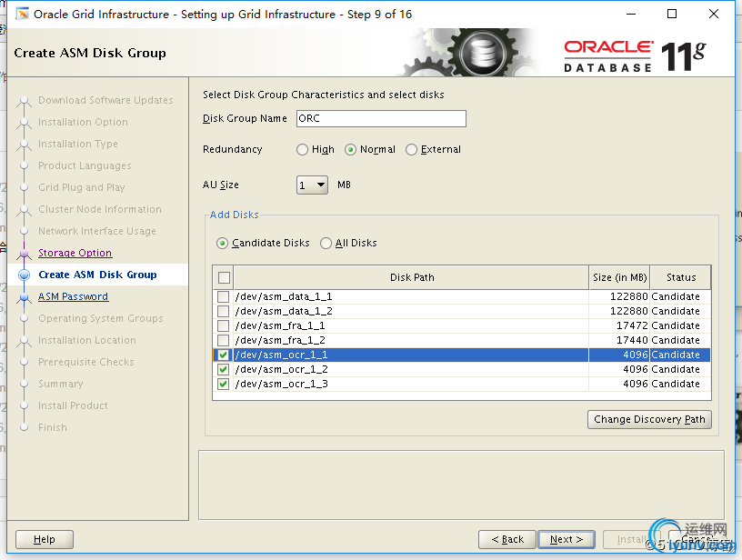Click the Disk Group Name text field

tap(379, 118)
